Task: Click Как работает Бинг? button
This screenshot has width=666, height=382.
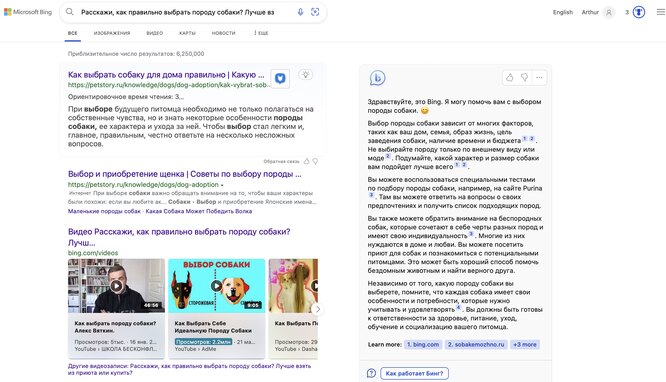Action: tap(414, 374)
